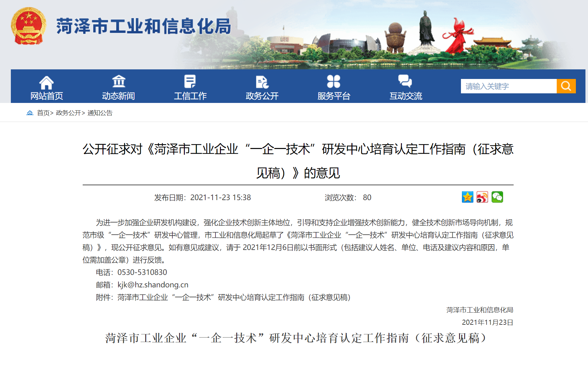Viewport: 588px width, 366px height.
Task: Share to Weibo using red icon
Action: 482,197
